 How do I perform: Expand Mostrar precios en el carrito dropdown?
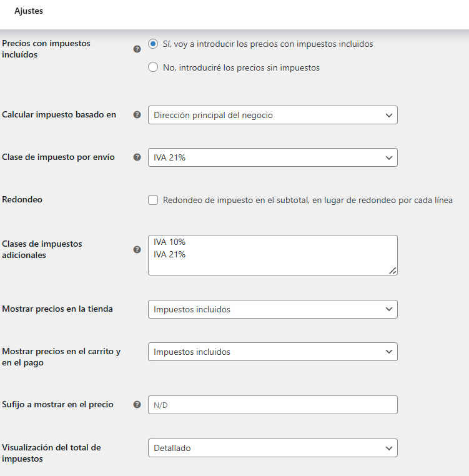point(273,352)
